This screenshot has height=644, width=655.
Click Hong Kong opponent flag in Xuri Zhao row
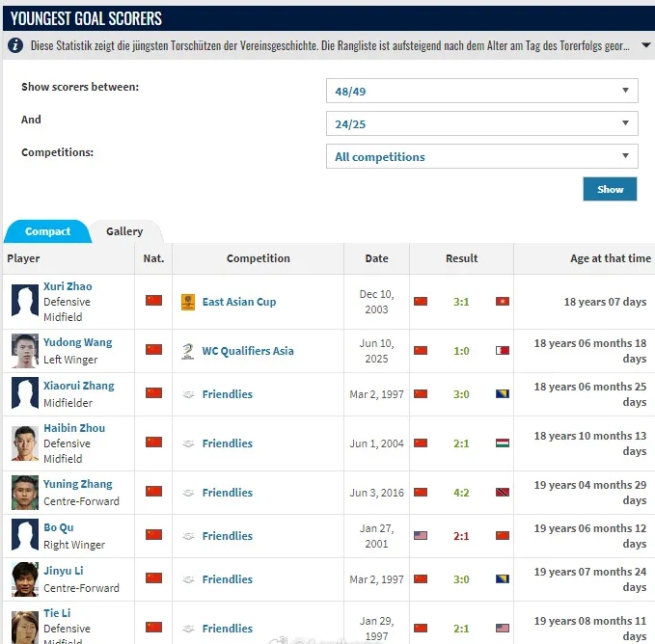[x=503, y=302]
